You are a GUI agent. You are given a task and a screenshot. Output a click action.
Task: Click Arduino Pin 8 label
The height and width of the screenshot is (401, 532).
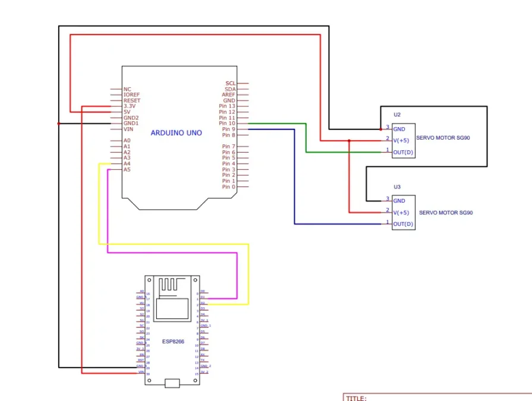tap(229, 135)
